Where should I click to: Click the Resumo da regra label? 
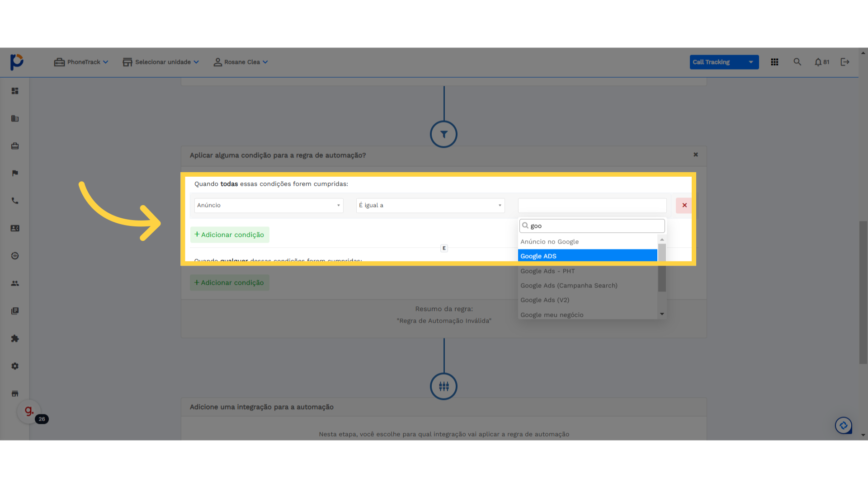[444, 309]
